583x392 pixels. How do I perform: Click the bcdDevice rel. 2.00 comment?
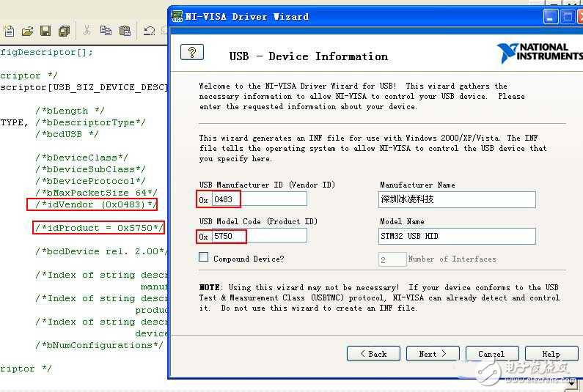[100, 251]
